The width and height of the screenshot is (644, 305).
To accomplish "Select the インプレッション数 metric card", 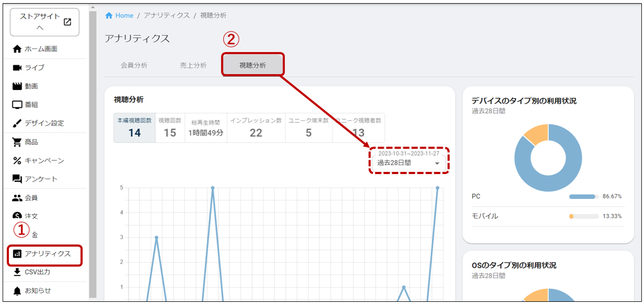I will pyautogui.click(x=256, y=127).
